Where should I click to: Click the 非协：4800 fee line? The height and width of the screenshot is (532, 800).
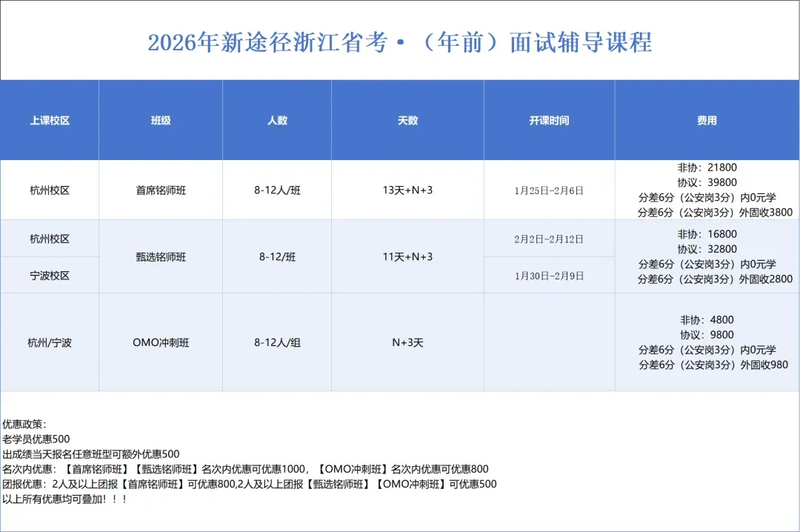pyautogui.click(x=707, y=320)
